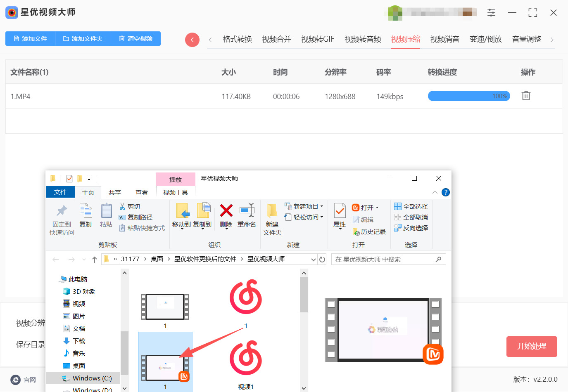Click the 100% conversion progress bar
Screen dimensions: 568x392
(469, 96)
